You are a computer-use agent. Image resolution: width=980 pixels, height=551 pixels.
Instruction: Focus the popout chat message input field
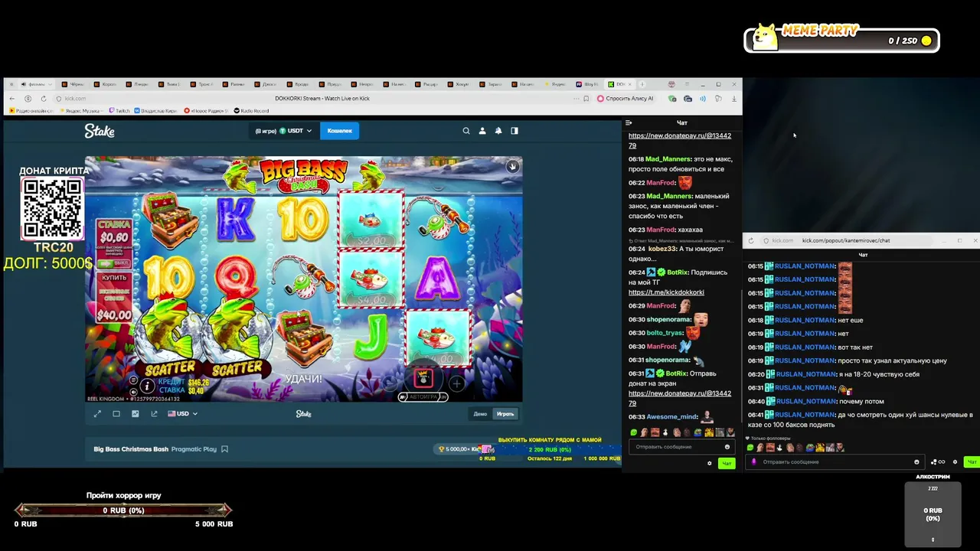tap(835, 462)
